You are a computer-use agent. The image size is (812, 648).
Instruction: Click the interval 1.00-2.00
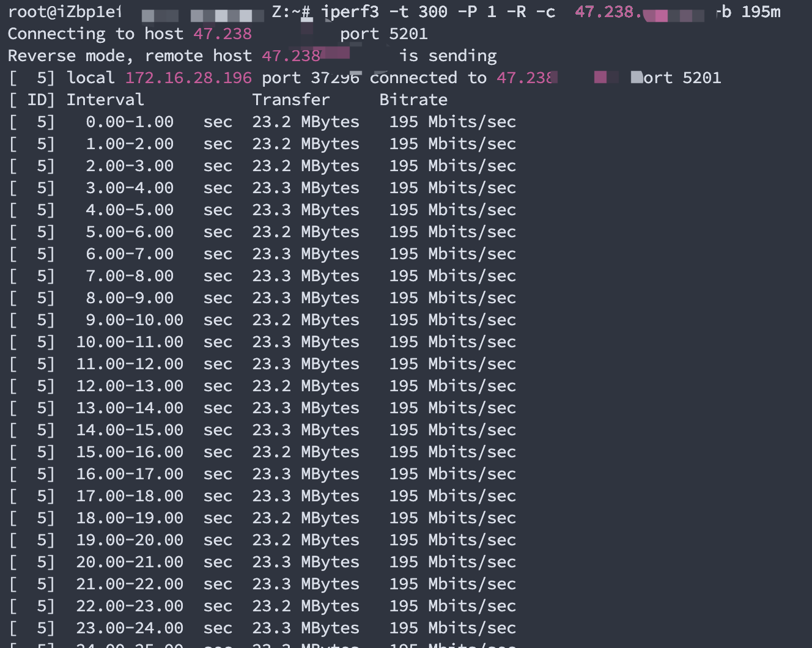pyautogui.click(x=130, y=144)
